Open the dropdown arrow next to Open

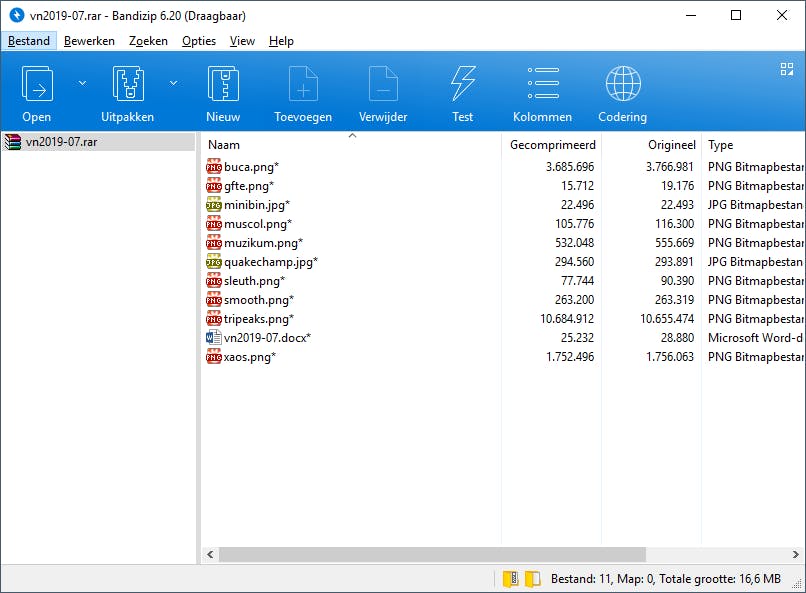pos(83,82)
